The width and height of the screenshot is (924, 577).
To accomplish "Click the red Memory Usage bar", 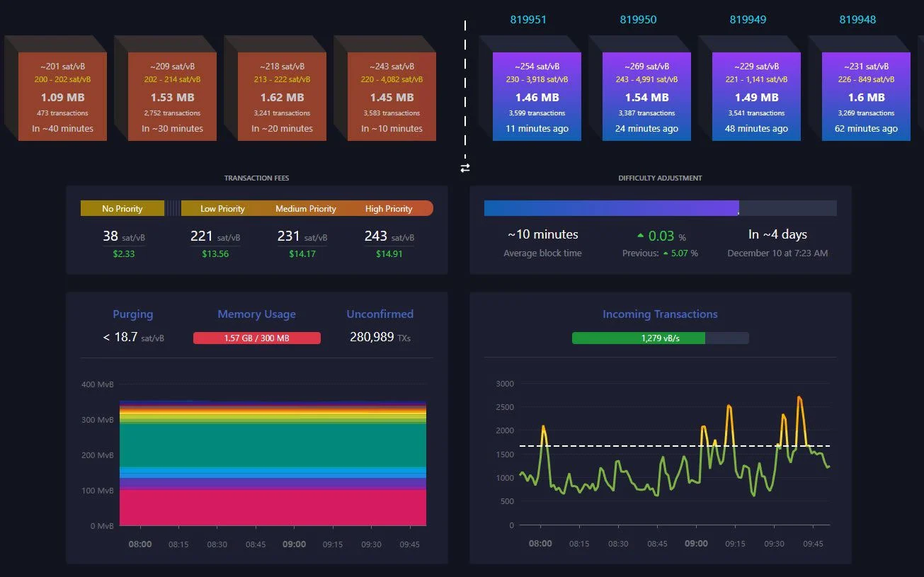I will click(x=256, y=338).
